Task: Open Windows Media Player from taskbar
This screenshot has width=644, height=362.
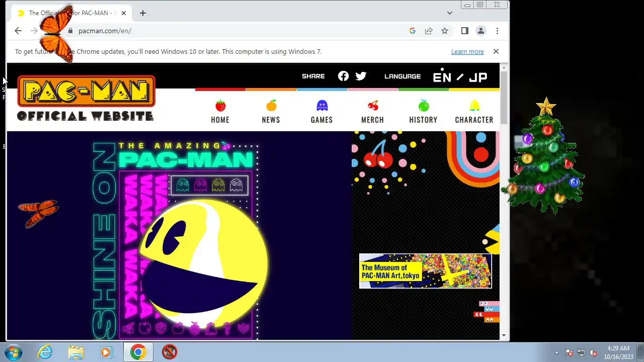Action: point(106,352)
